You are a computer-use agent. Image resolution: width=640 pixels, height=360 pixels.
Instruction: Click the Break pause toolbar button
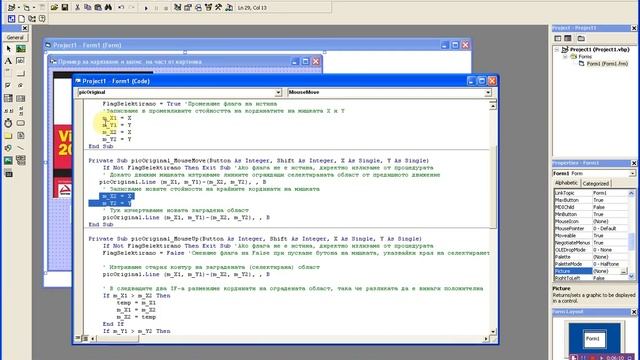(x=156, y=8)
